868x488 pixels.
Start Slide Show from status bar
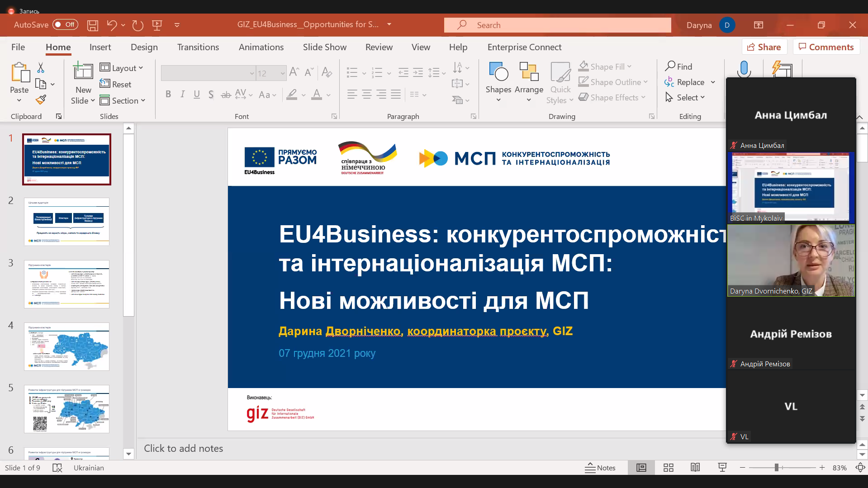coord(722,468)
